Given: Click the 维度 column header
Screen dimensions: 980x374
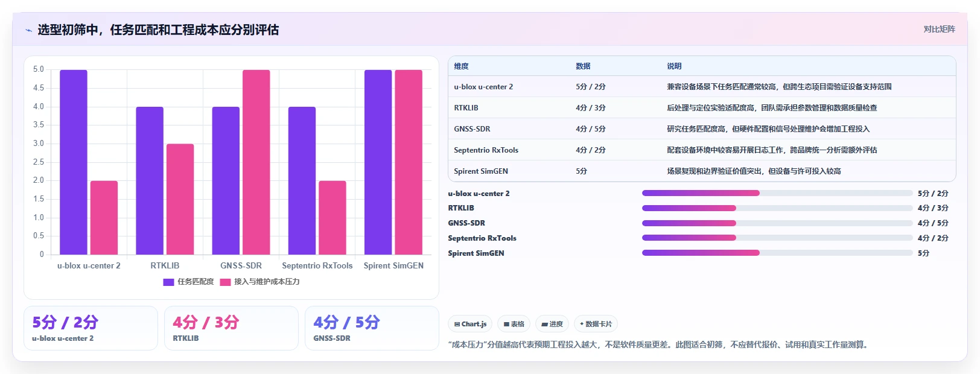Looking at the screenshot, I should 461,66.
